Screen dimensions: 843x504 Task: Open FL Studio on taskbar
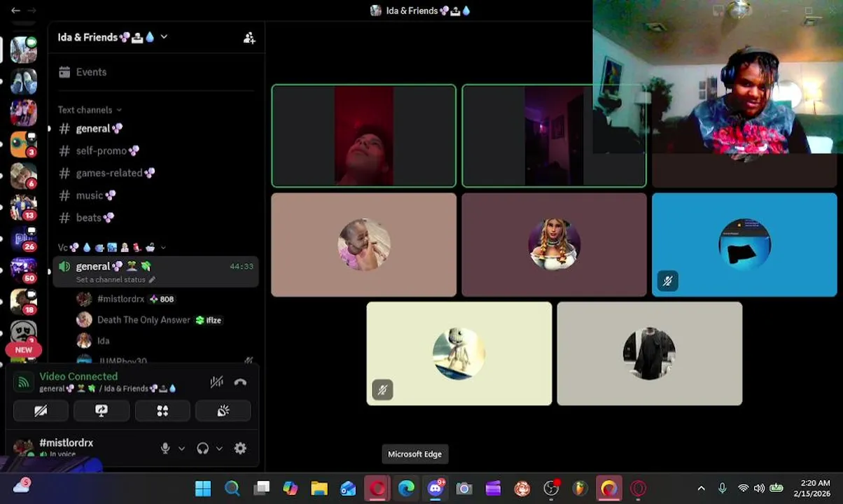click(x=580, y=489)
